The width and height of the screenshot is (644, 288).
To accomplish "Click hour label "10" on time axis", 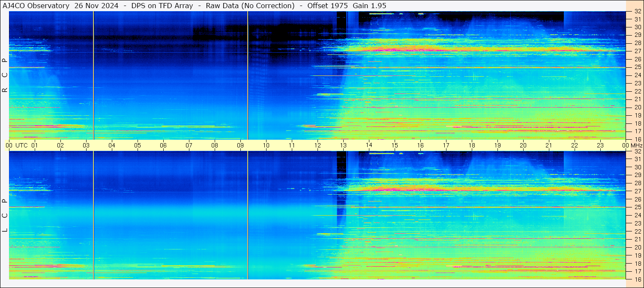I will click(266, 145).
